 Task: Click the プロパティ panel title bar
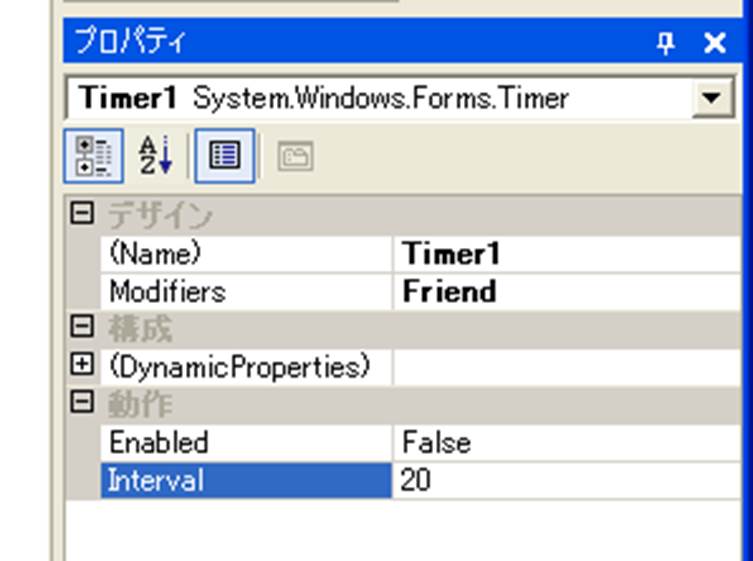click(350, 43)
